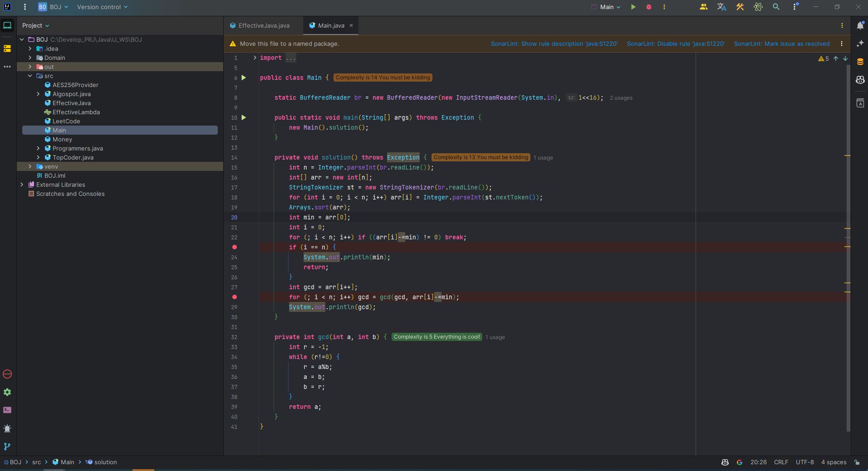This screenshot has height=471, width=868.
Task: Switch to EffectiveJava.java tab
Action: (260, 25)
